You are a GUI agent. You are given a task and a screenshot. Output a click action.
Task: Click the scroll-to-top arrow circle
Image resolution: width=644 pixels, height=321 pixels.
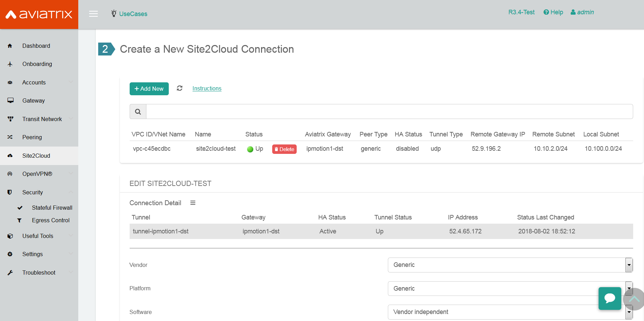[634, 299]
